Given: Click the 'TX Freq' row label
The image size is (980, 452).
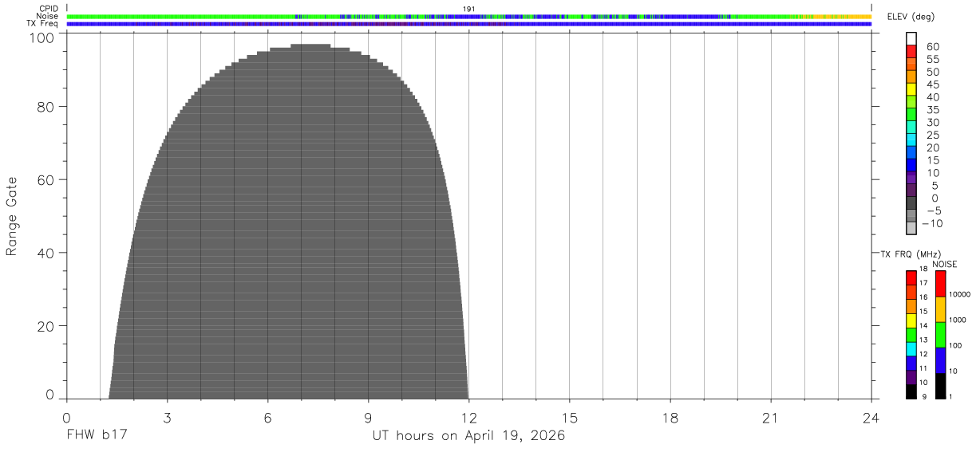Looking at the screenshot, I should [43, 24].
